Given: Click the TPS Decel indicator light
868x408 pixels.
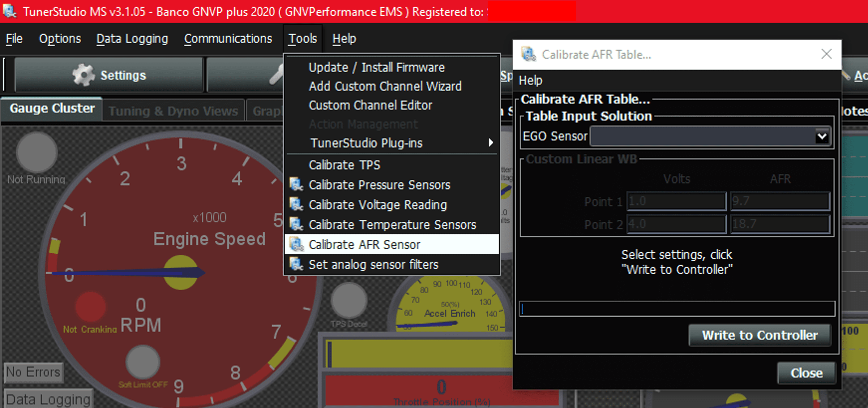Looking at the screenshot, I should coord(349,300).
